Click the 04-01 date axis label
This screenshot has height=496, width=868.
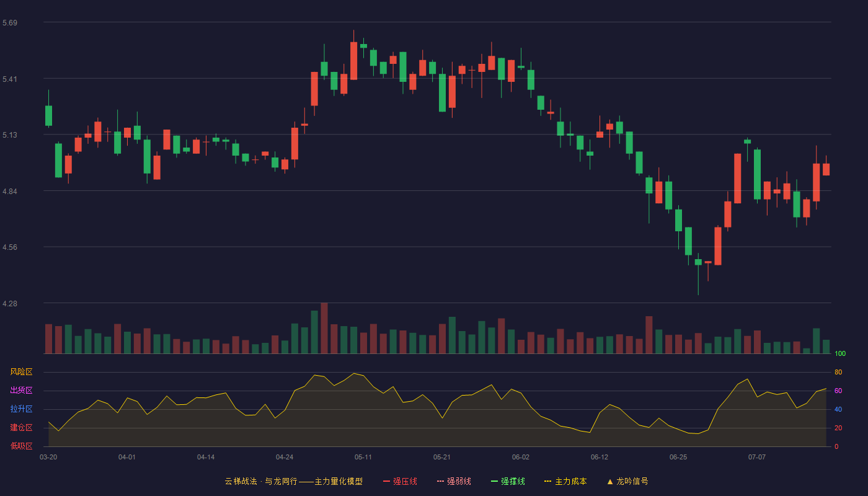[127, 457]
